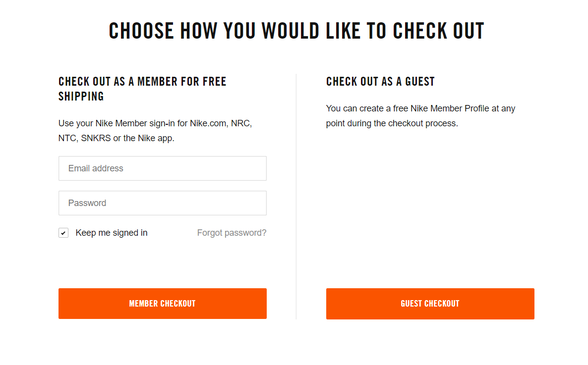Click the 'Email address' placeholder text
Screen dimensions: 588x365
[x=96, y=168]
